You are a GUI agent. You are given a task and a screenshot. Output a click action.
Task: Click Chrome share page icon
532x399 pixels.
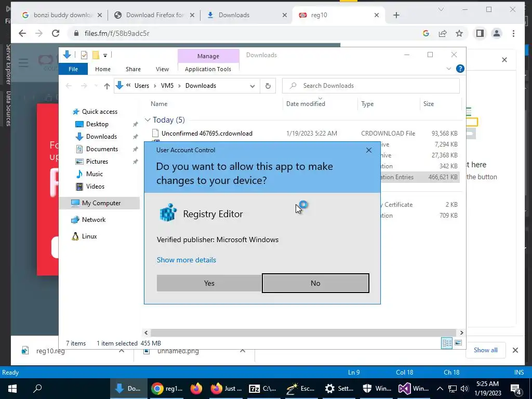(443, 33)
